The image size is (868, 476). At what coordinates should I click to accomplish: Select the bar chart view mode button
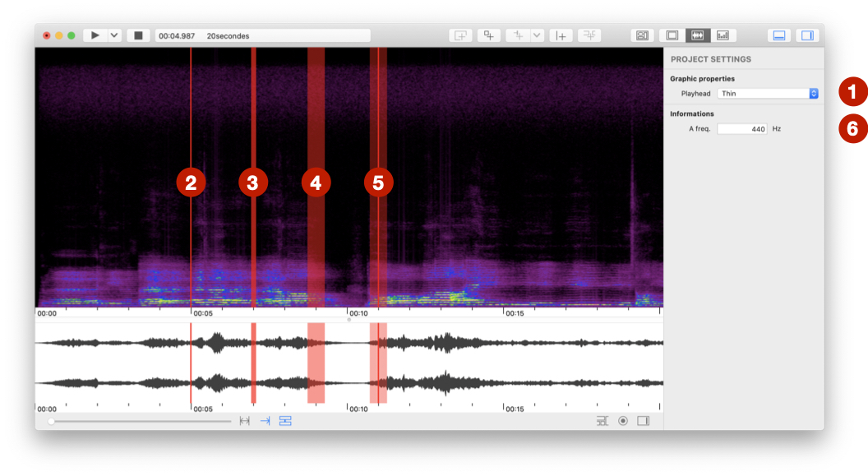723,35
